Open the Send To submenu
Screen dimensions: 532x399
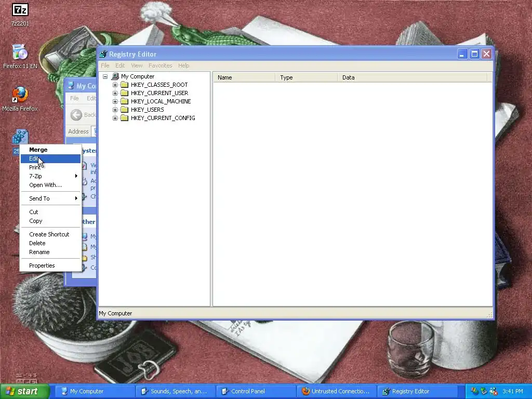pyautogui.click(x=50, y=198)
